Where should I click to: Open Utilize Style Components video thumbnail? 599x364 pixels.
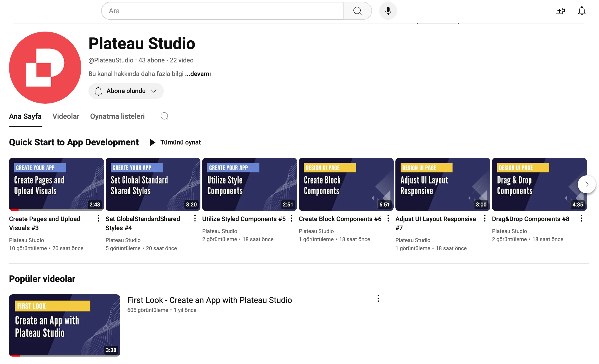(249, 184)
